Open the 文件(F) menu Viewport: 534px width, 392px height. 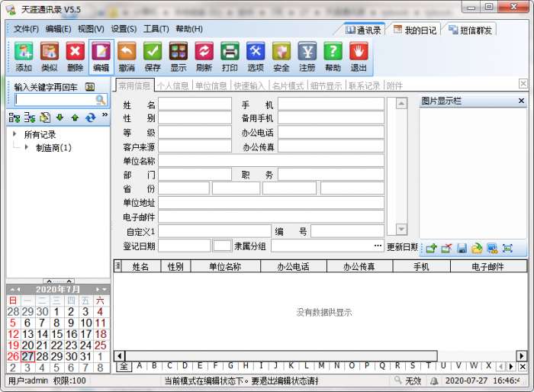26,29
